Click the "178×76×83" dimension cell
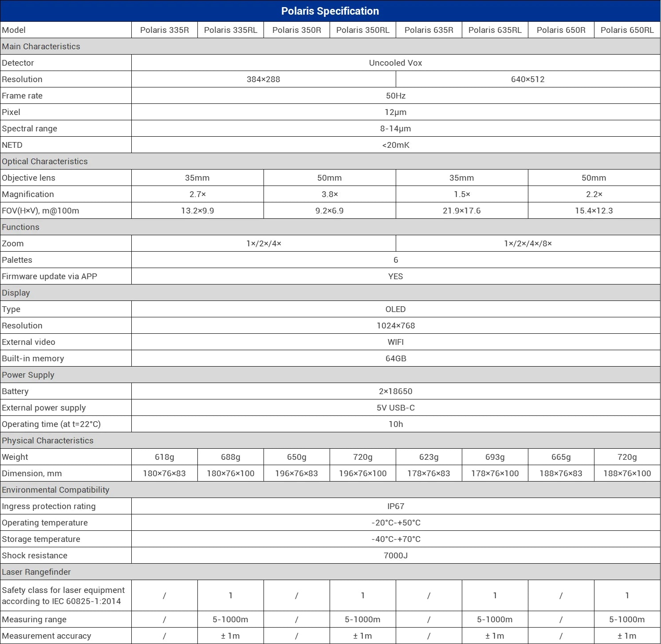 point(429,473)
